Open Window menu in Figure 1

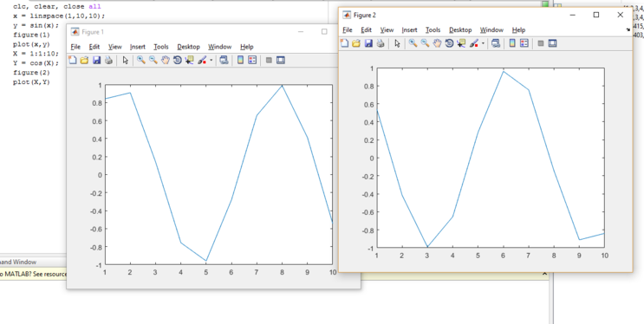220,47
